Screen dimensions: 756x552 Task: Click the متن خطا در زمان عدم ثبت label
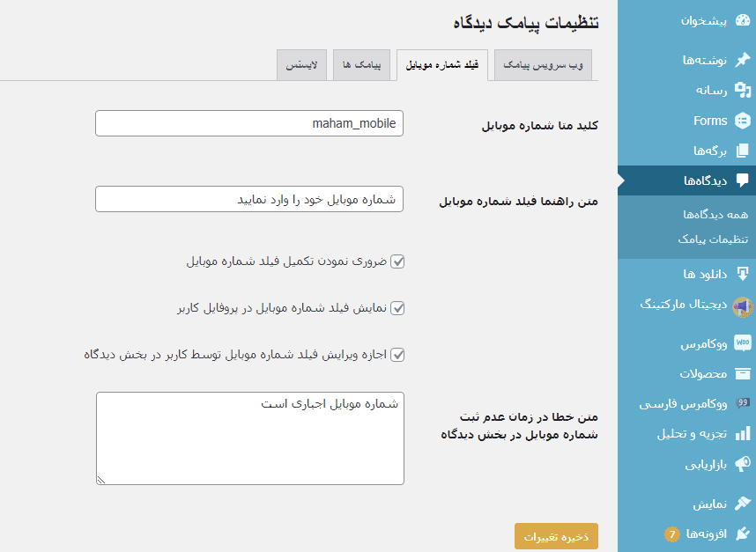519,426
